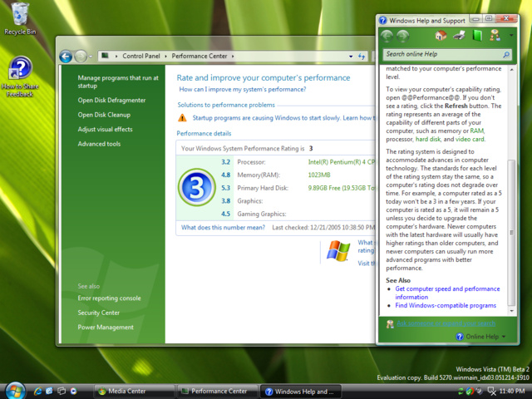
Task: Switch to Media Center taskbar button
Action: click(134, 392)
